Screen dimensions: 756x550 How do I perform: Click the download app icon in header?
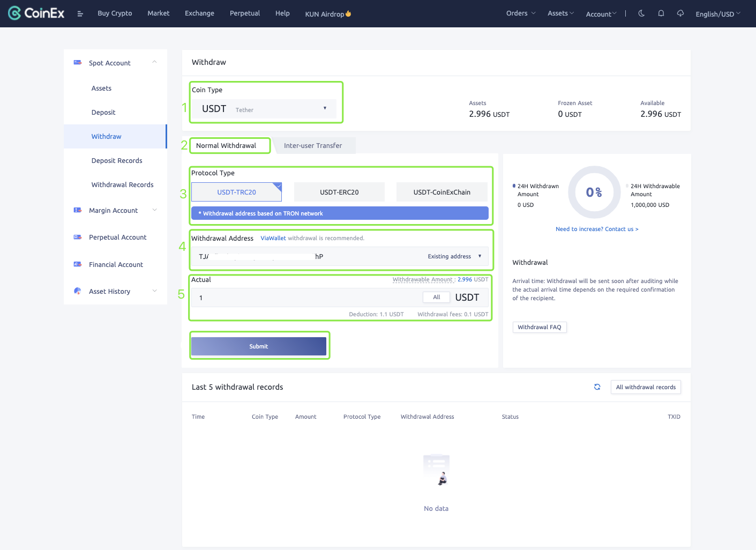click(680, 13)
